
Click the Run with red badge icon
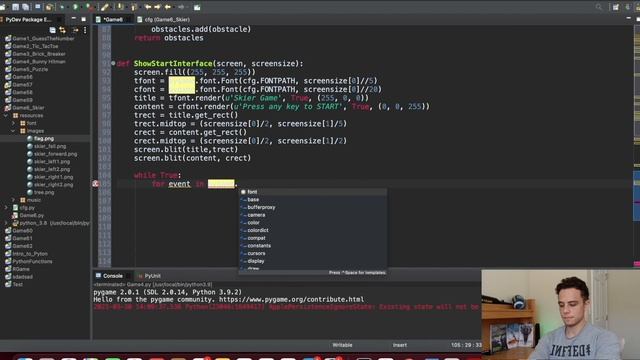click(89, 7)
